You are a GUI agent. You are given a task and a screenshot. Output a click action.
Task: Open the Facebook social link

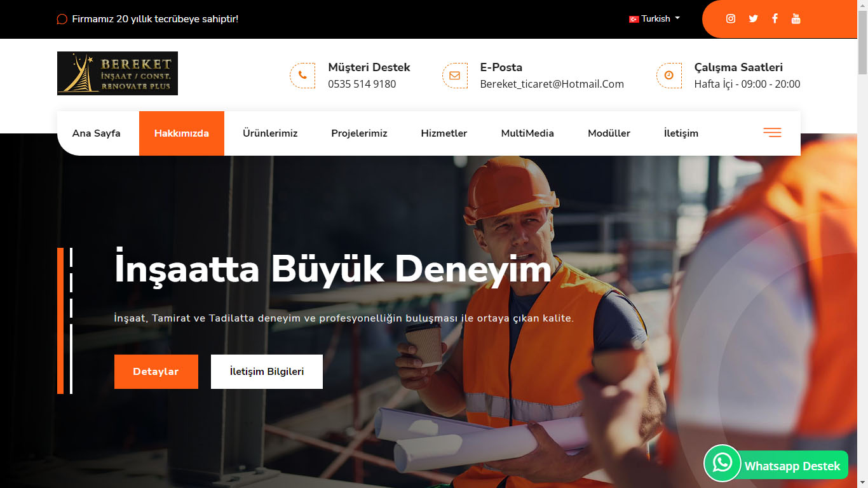[775, 18]
